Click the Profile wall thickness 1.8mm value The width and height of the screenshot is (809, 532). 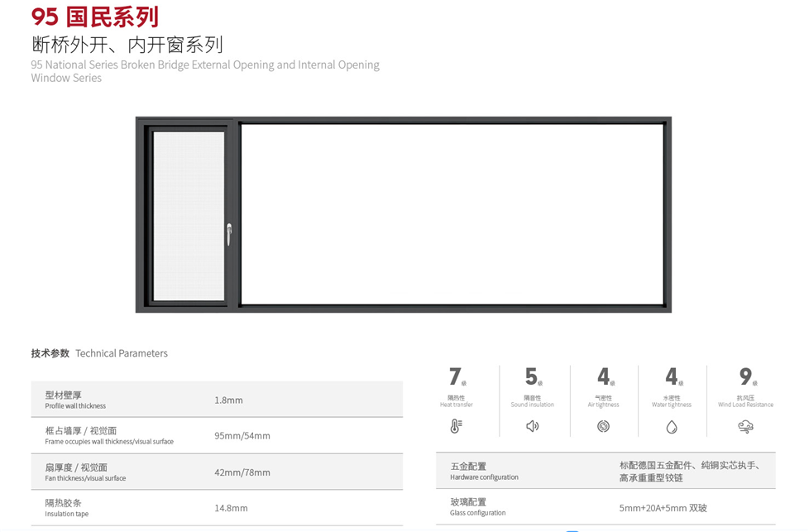(227, 400)
